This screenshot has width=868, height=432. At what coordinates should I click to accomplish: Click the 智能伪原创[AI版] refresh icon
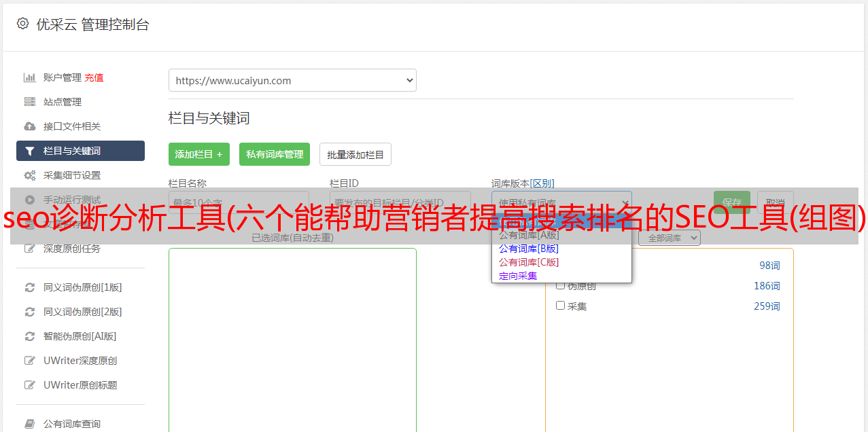[x=29, y=336]
